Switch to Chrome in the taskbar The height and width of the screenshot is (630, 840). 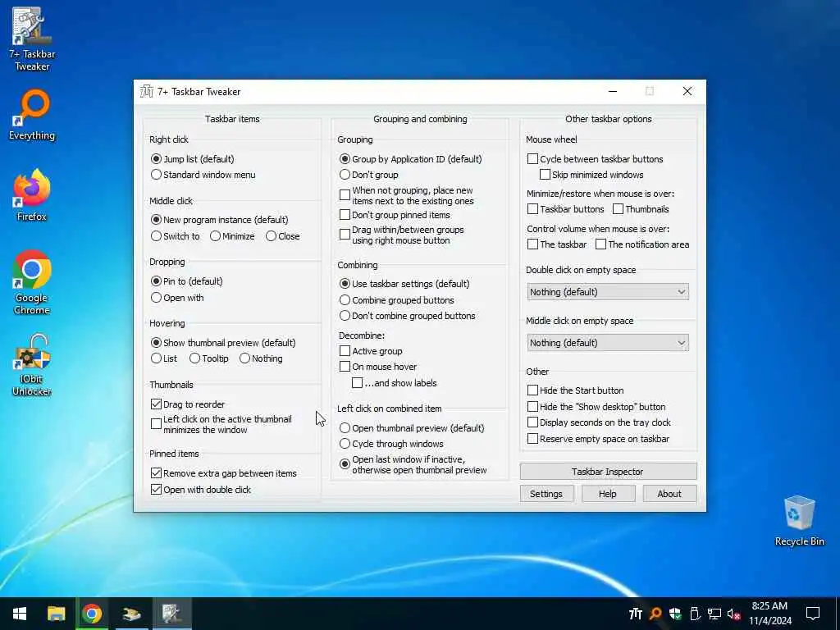tap(92, 614)
